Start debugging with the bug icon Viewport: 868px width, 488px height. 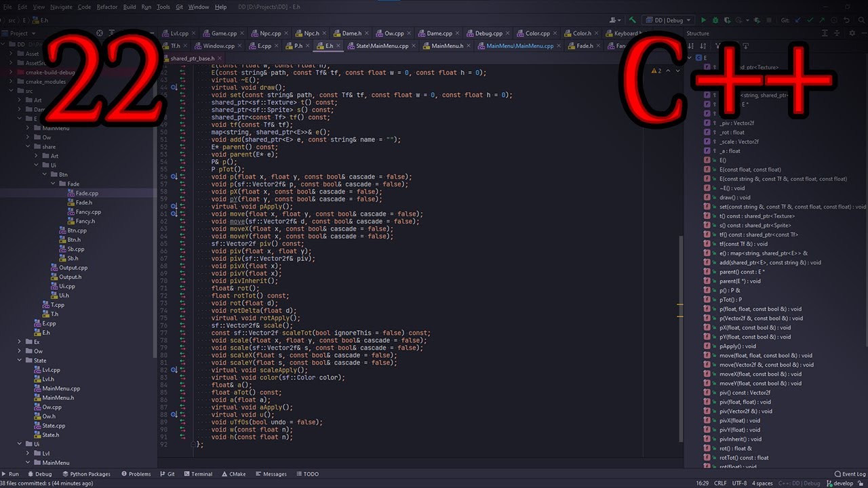click(x=715, y=20)
